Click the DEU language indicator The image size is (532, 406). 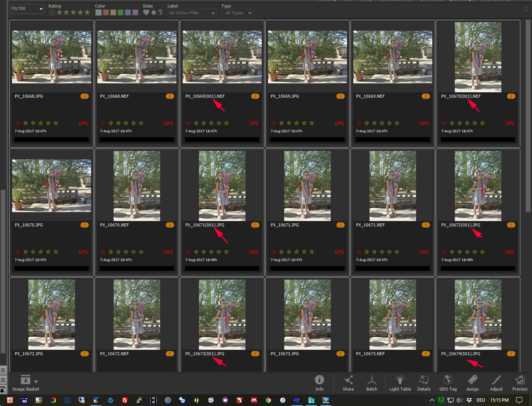[x=480, y=400]
